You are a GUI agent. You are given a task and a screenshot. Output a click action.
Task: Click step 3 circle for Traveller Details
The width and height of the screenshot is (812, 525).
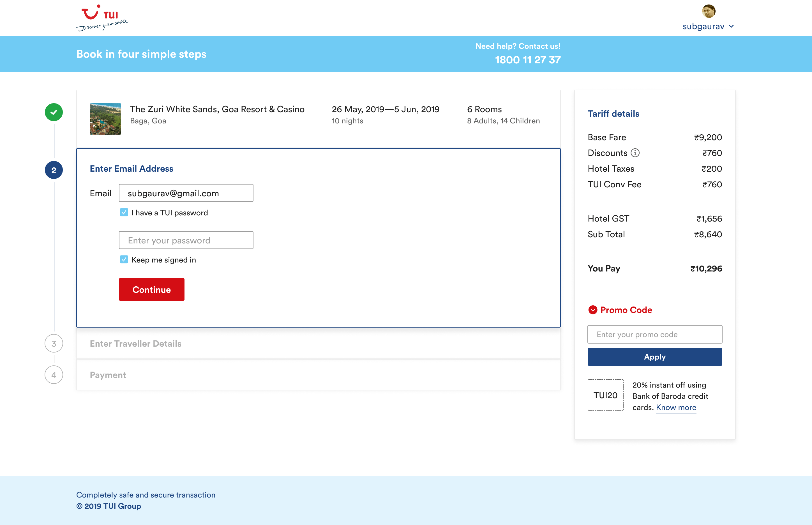pyautogui.click(x=54, y=344)
